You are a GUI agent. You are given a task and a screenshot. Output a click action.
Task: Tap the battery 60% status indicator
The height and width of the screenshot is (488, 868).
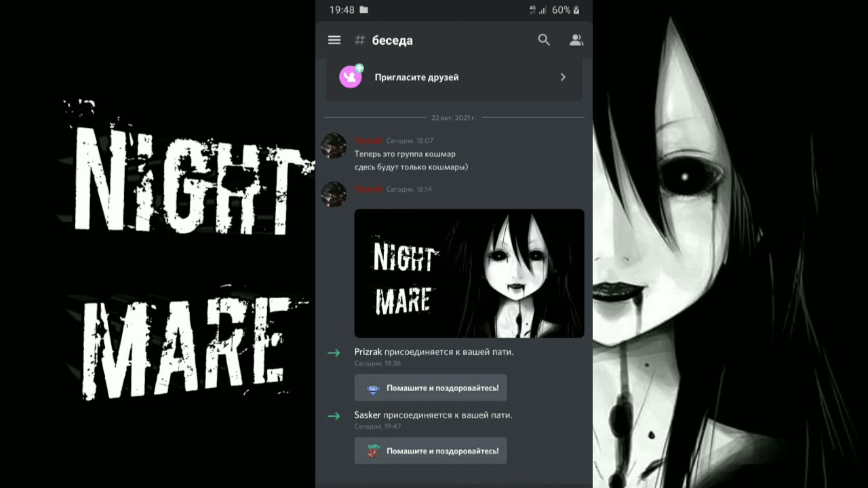coord(566,10)
